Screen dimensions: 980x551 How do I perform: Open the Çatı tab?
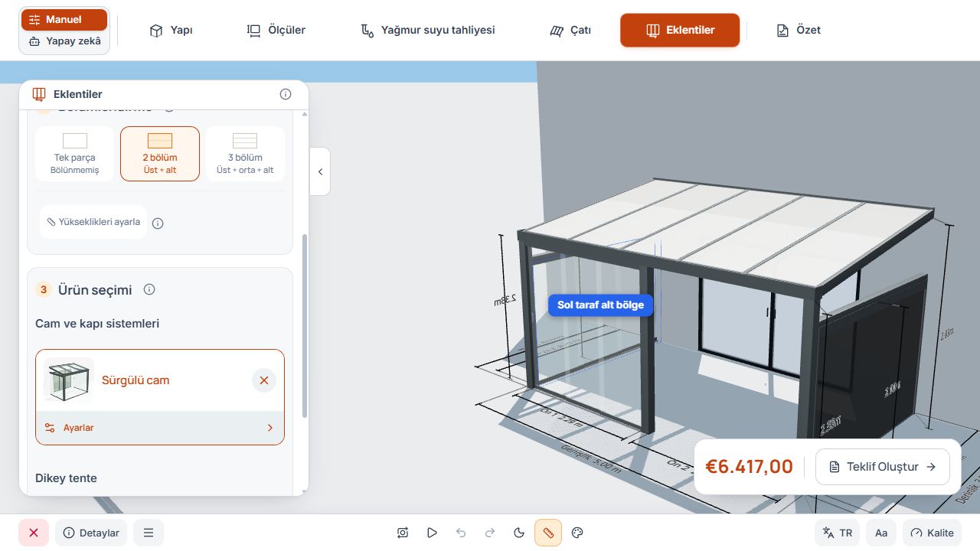[570, 31]
